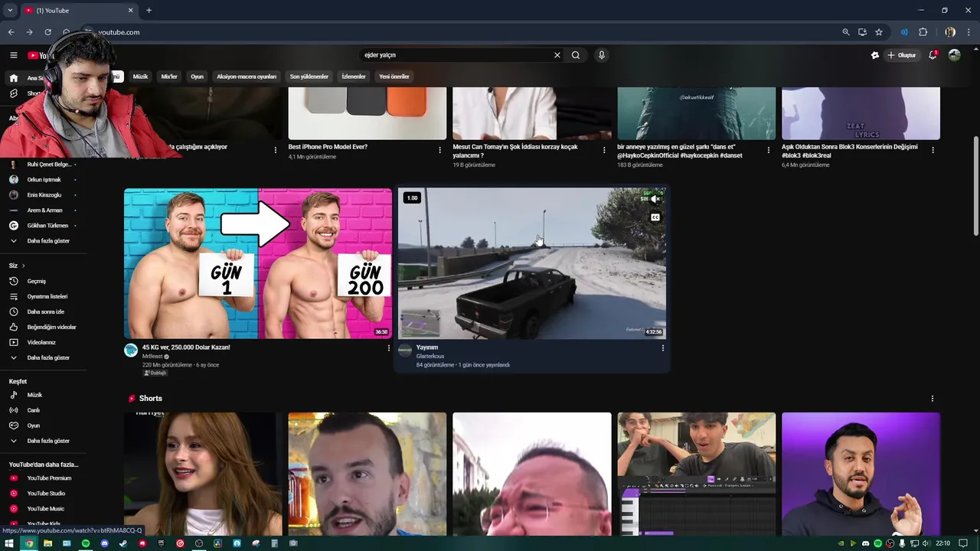The image size is (980, 551).
Task: Open Spotify from the taskbar
Action: 86,543
